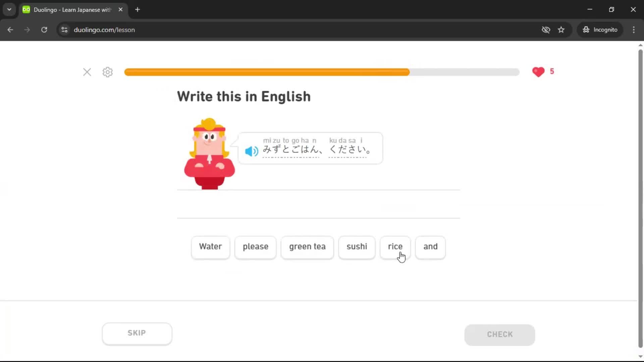The width and height of the screenshot is (644, 362).
Task: Open the tab search chevron
Action: [x=9, y=9]
